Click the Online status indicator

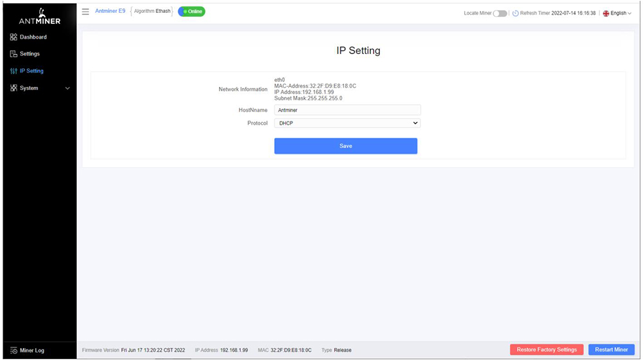(x=191, y=12)
